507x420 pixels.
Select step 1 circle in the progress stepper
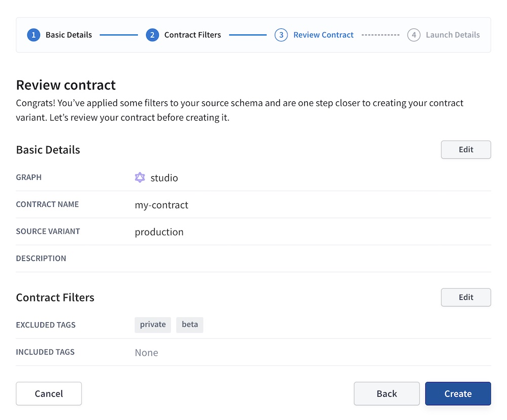tap(33, 34)
